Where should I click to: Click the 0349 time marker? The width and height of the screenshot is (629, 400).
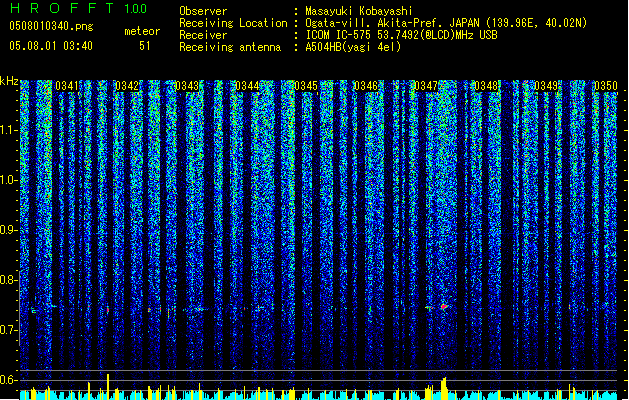coord(546,86)
